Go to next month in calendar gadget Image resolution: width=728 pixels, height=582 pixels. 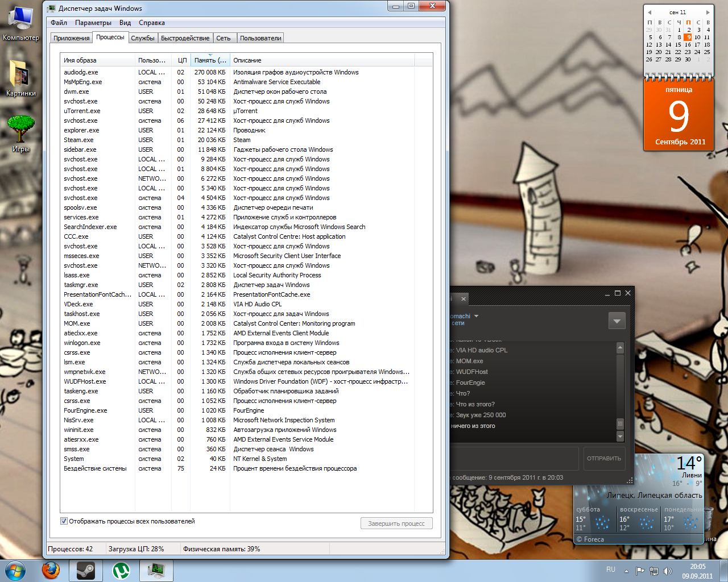708,12
